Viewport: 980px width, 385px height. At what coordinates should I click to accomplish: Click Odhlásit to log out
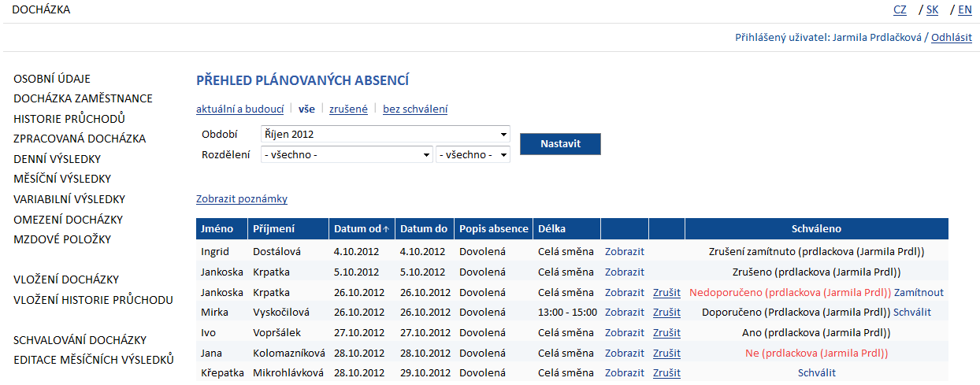(x=951, y=37)
